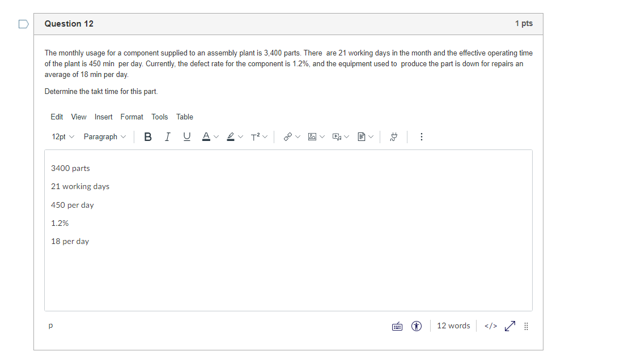The height and width of the screenshot is (364, 633).
Task: Click the line '1.2%'
Action: [x=60, y=223]
